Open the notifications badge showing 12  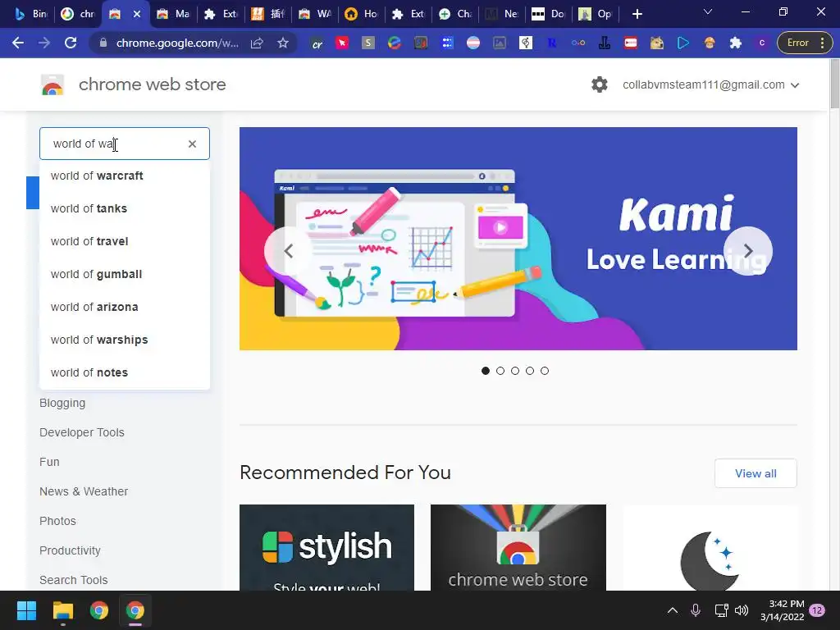(817, 610)
